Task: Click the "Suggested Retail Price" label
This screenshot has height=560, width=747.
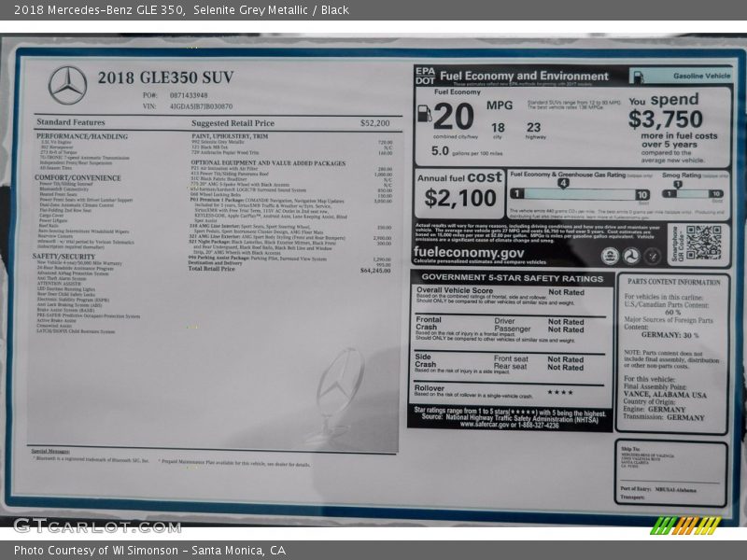Action: point(233,123)
